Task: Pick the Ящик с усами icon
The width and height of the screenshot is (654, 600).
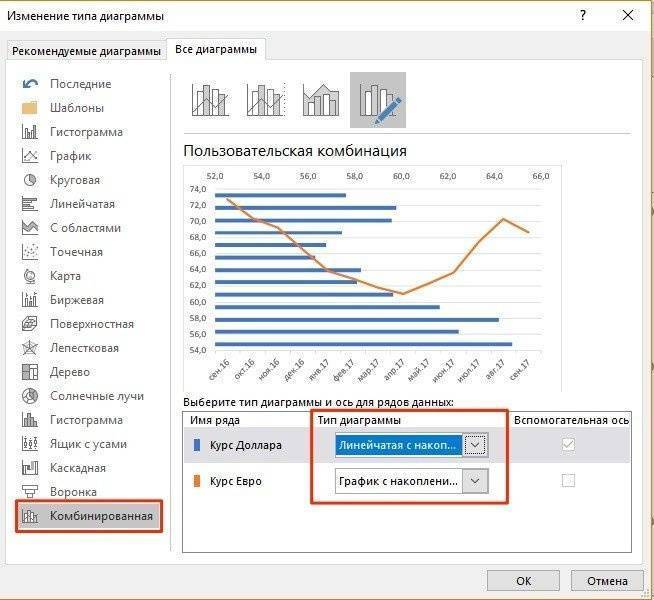Action: 30,444
